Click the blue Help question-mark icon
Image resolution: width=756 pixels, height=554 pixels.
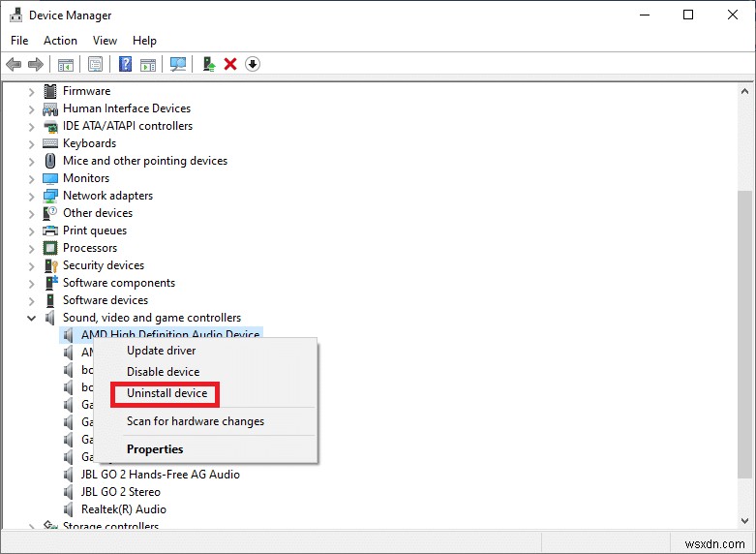click(126, 64)
